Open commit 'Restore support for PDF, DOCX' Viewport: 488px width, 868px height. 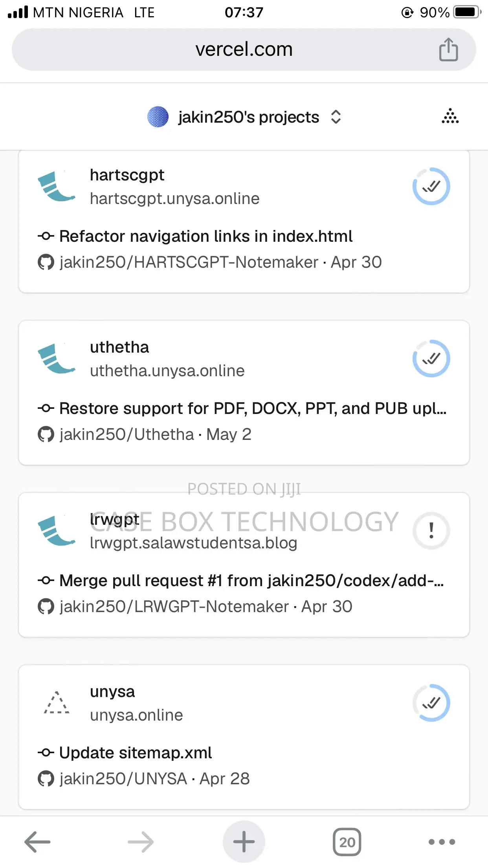point(253,408)
